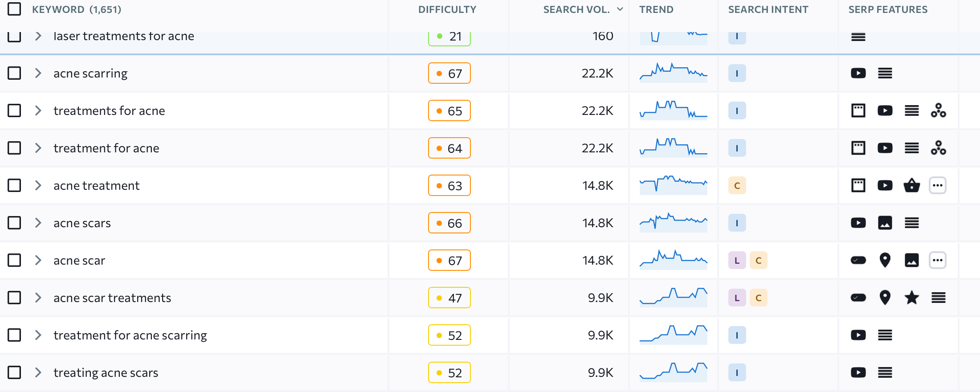Click related searches icon for treatments for acne

click(x=938, y=110)
